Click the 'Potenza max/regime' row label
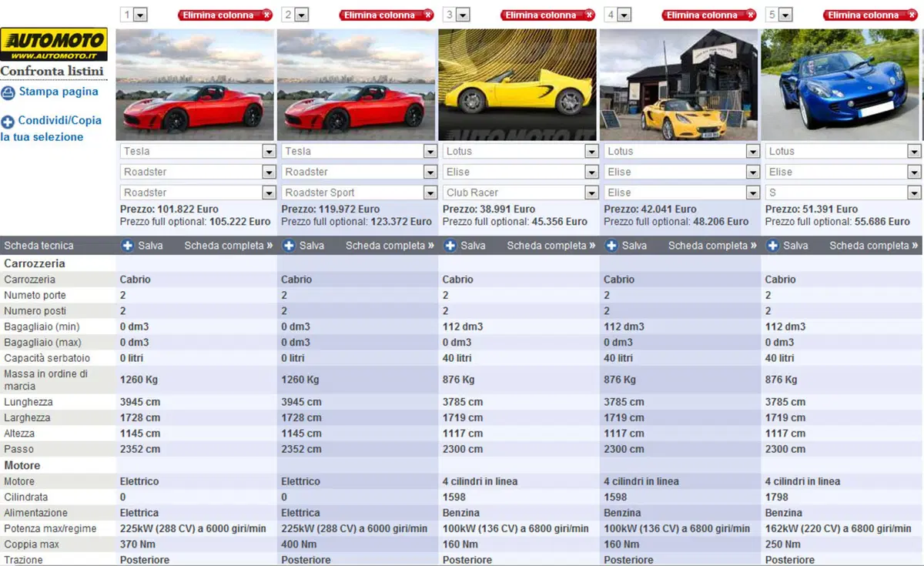 [x=52, y=528]
